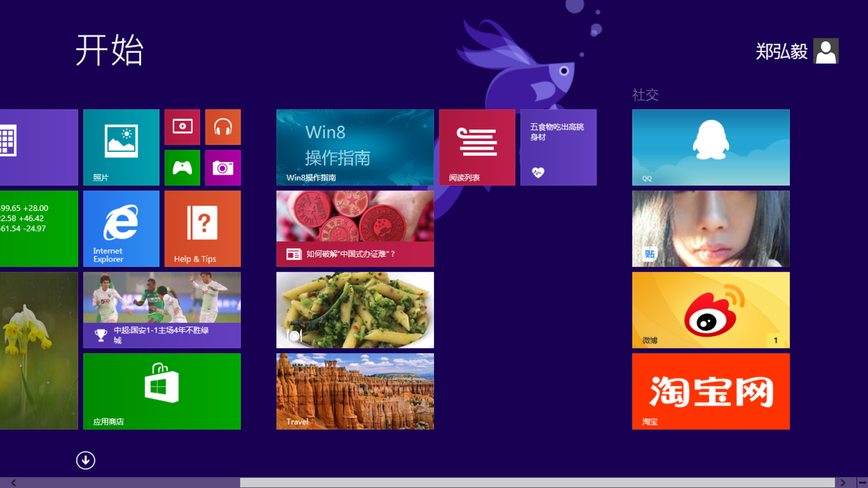Click the 社交 group heading
The image size is (868, 488).
[646, 95]
